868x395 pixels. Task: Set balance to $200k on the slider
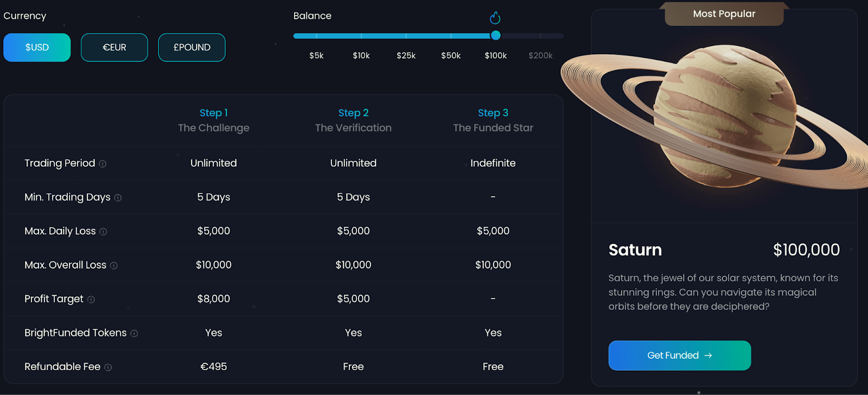pos(541,55)
